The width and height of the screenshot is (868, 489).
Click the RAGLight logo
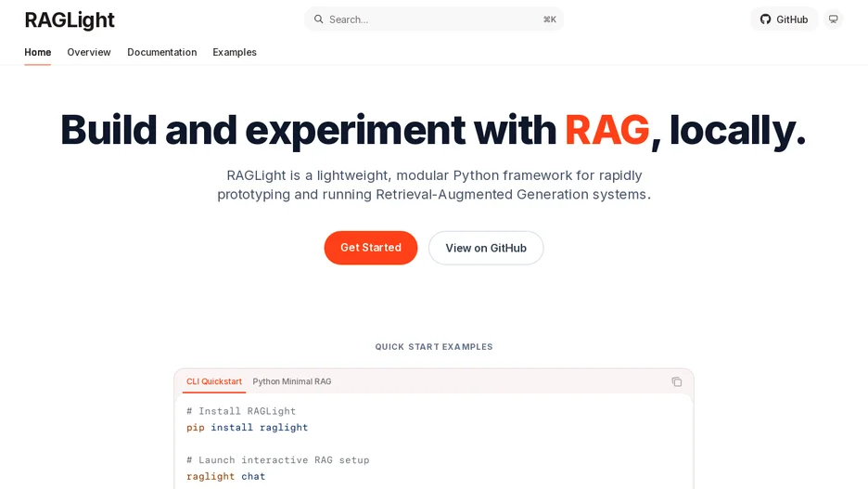[x=70, y=19]
